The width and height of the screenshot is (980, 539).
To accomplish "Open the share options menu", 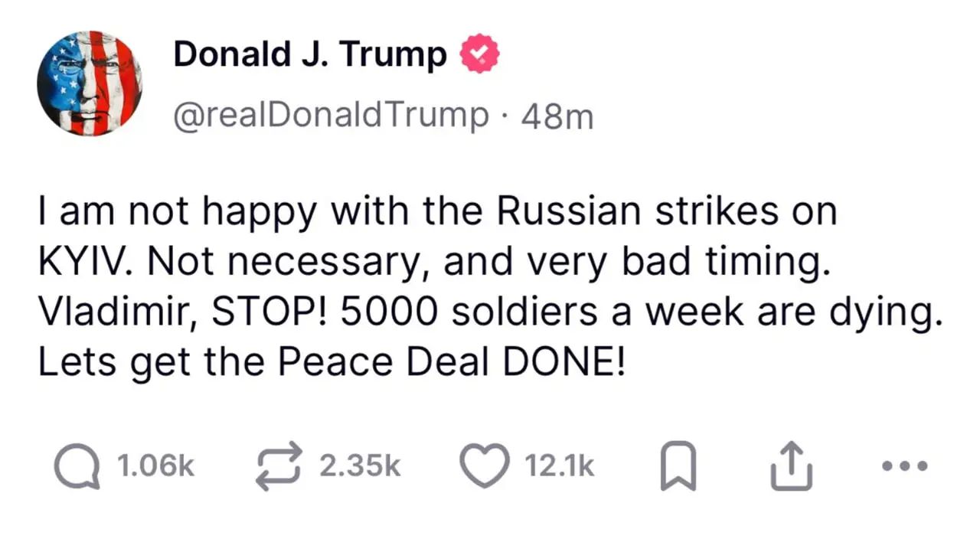I will (791, 465).
